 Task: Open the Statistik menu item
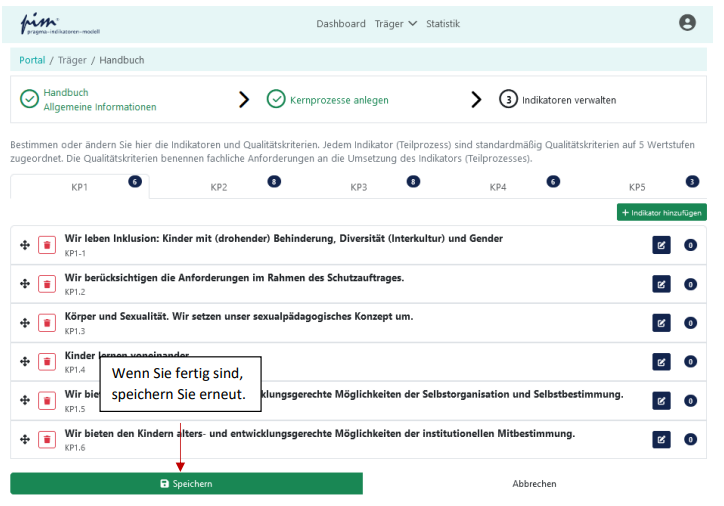click(x=443, y=24)
